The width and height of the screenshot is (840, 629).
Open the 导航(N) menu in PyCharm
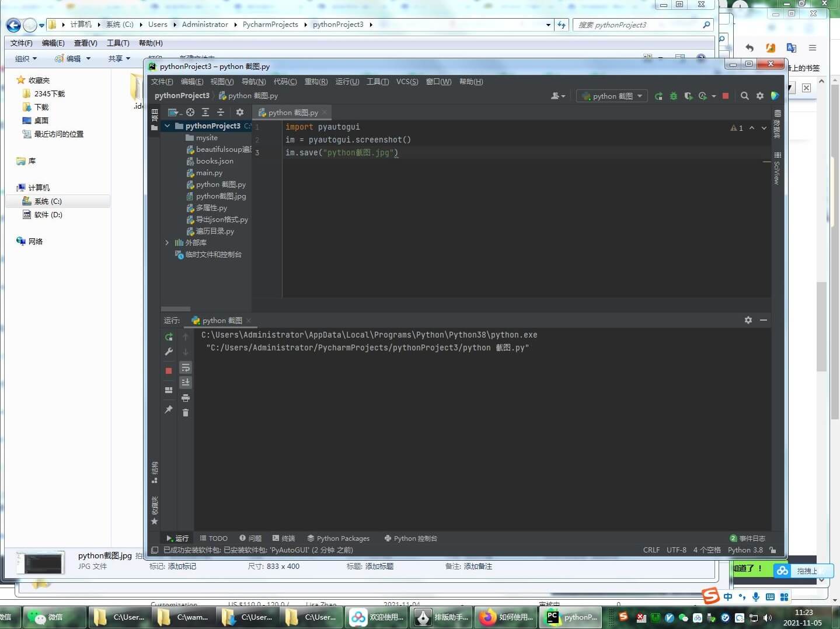[253, 82]
